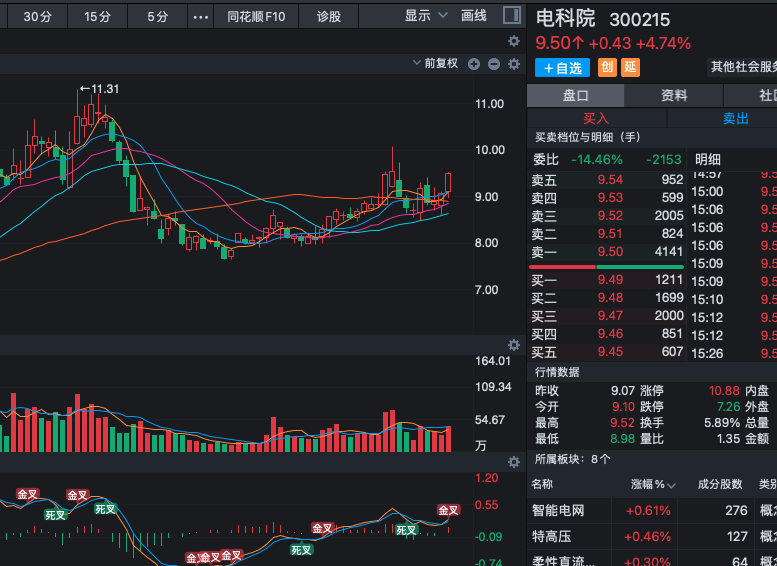Click the 所属板块: 8个 label
Image resolution: width=777 pixels, height=566 pixels.
click(572, 459)
